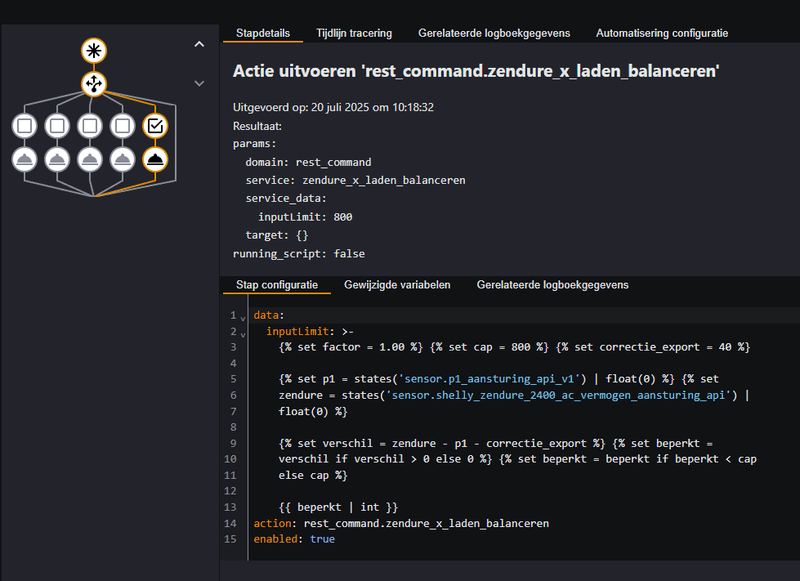Click the fourth unchecked condition node from left

(x=122, y=126)
